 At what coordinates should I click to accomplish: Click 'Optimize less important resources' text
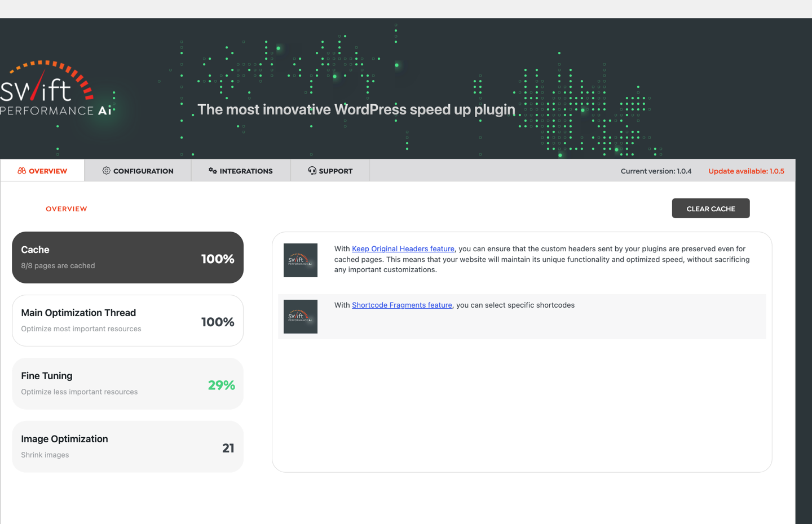(x=80, y=392)
